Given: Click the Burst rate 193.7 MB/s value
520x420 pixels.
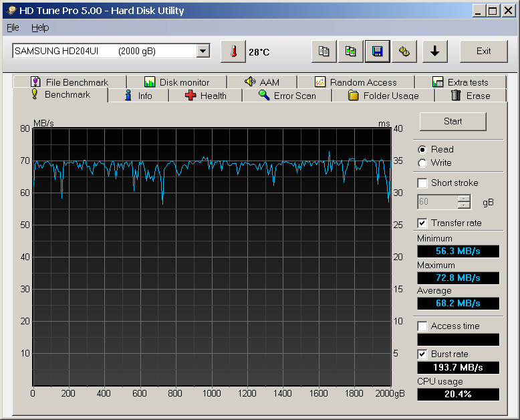Looking at the screenshot, I should click(x=458, y=367).
